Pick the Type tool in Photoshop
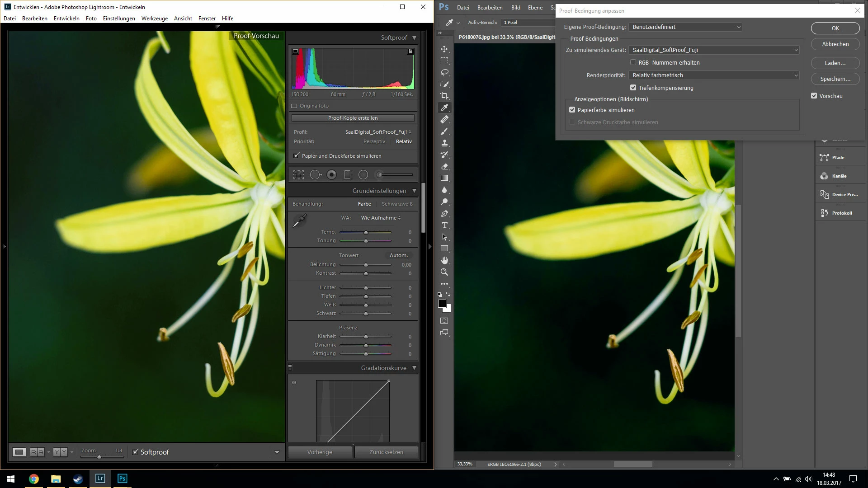868x488 pixels. [x=444, y=225]
